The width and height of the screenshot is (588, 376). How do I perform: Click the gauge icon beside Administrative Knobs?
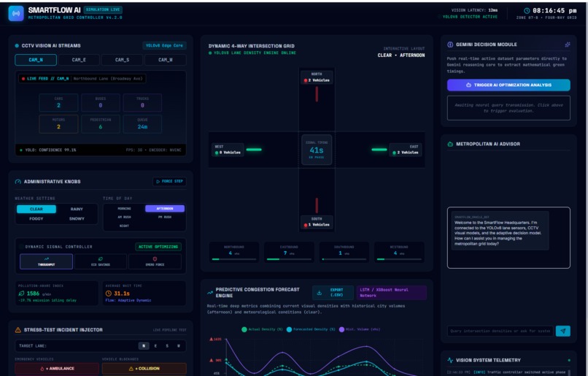coord(18,182)
